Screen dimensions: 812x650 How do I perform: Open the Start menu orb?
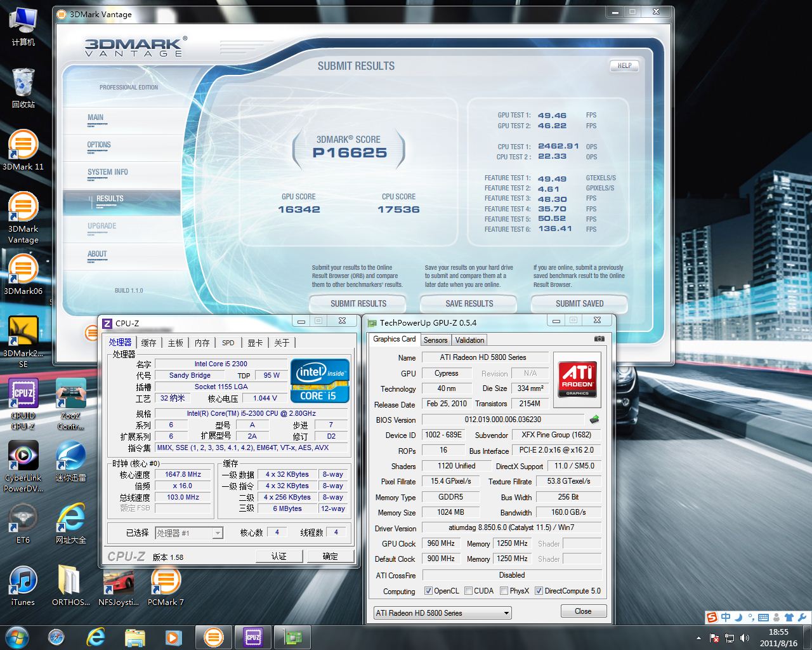tap(17, 637)
